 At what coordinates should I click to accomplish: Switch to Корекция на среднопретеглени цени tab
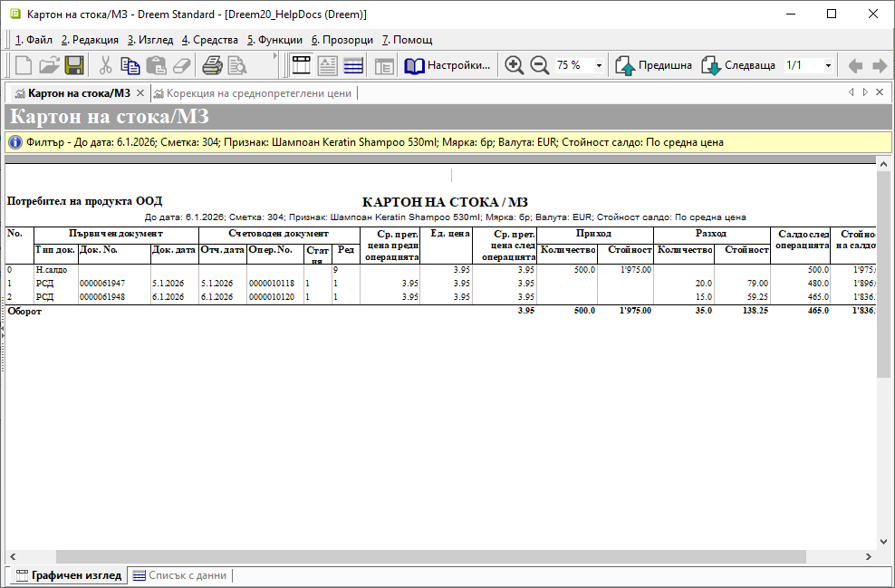point(252,93)
